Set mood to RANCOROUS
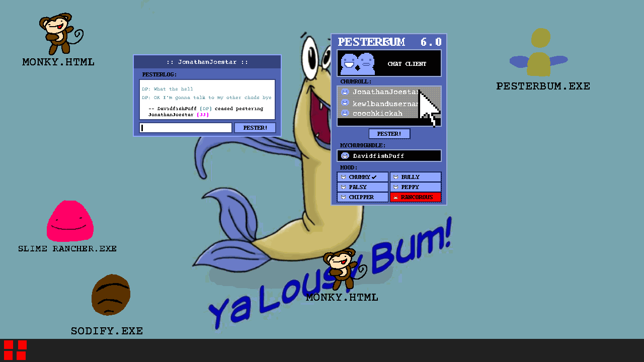The width and height of the screenshot is (644, 362). coord(415,197)
